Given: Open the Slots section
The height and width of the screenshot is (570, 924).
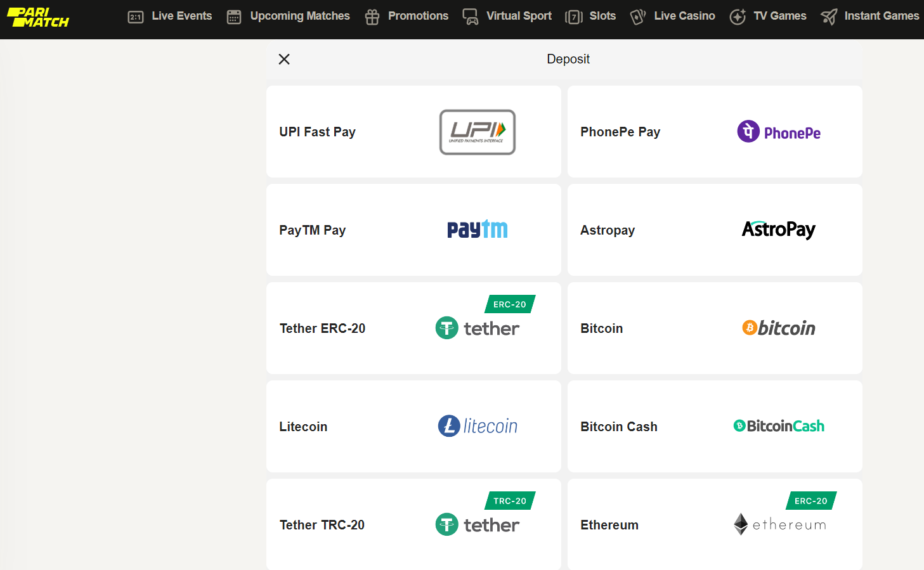Looking at the screenshot, I should point(590,16).
